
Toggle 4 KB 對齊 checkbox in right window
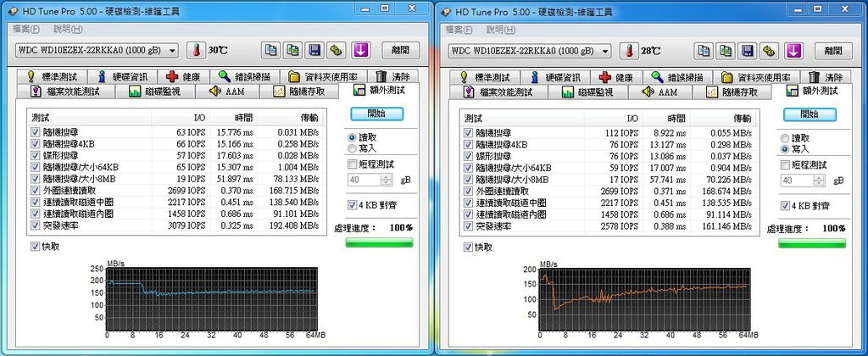(785, 206)
